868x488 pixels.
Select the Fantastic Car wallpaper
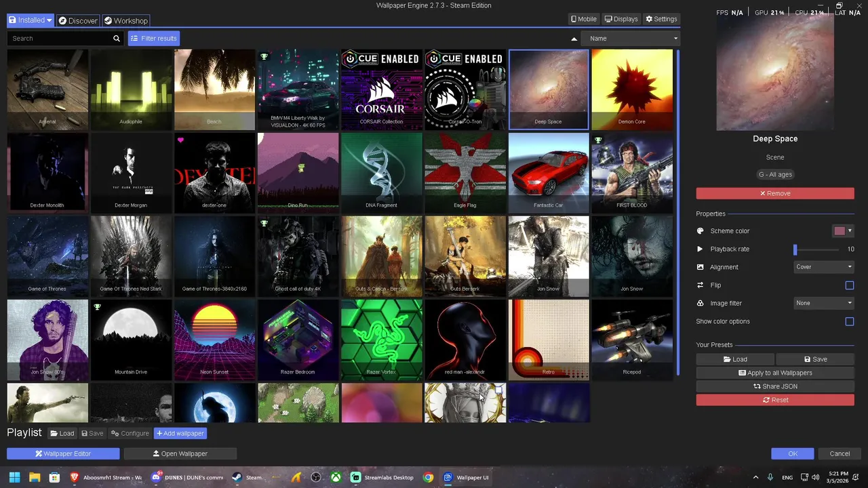coord(548,173)
